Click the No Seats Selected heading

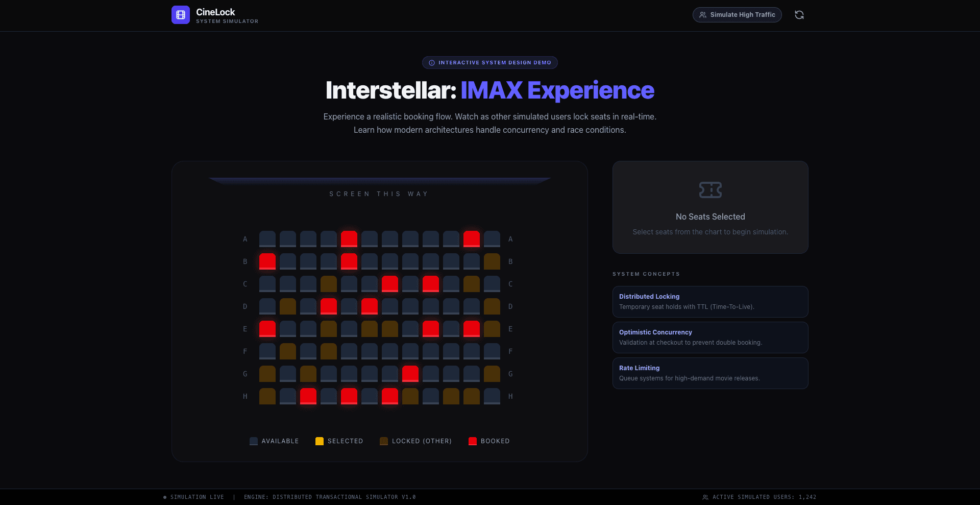[710, 217]
